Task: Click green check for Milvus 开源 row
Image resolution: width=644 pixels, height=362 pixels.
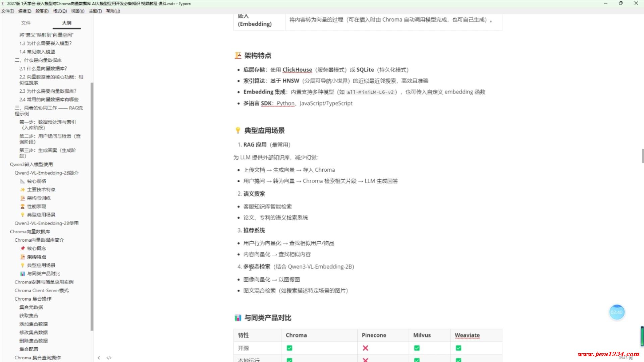Action: click(x=417, y=348)
